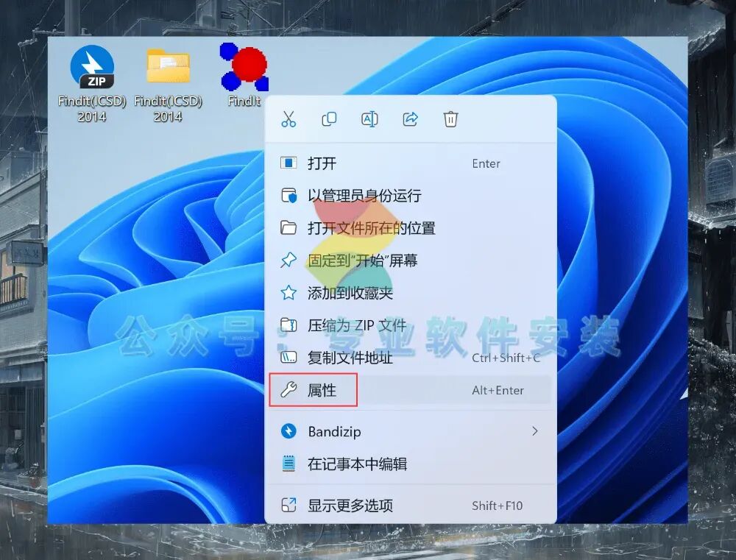Select 打开文件所在的位置 menu entry
The image size is (736, 560).
(x=411, y=228)
